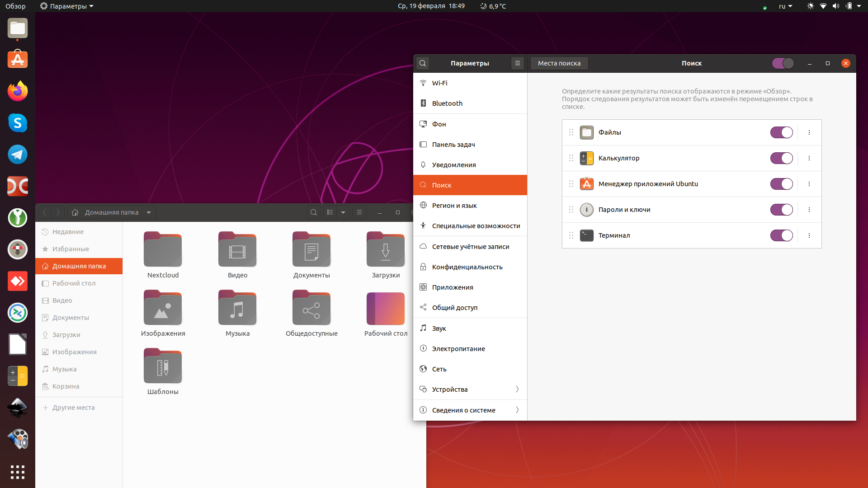868x488 pixels.
Task: Open Фон settings panel
Action: pos(470,124)
